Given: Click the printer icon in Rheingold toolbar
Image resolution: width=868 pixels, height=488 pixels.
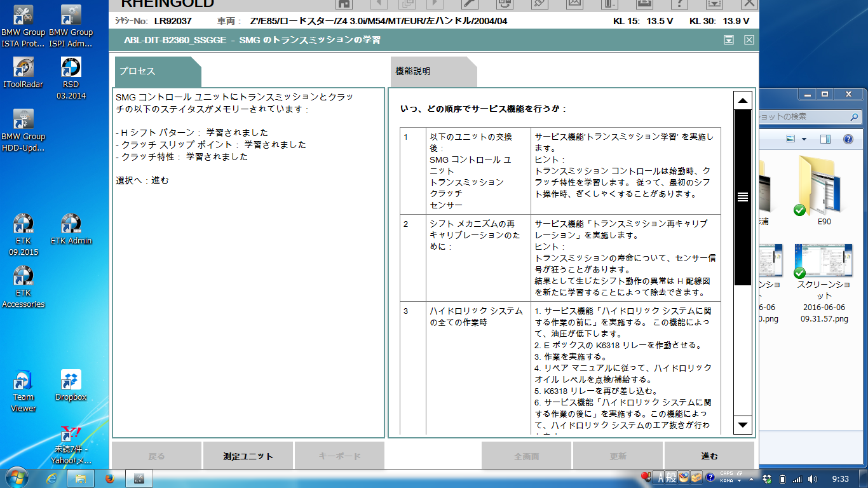Looking at the screenshot, I should point(644,4).
